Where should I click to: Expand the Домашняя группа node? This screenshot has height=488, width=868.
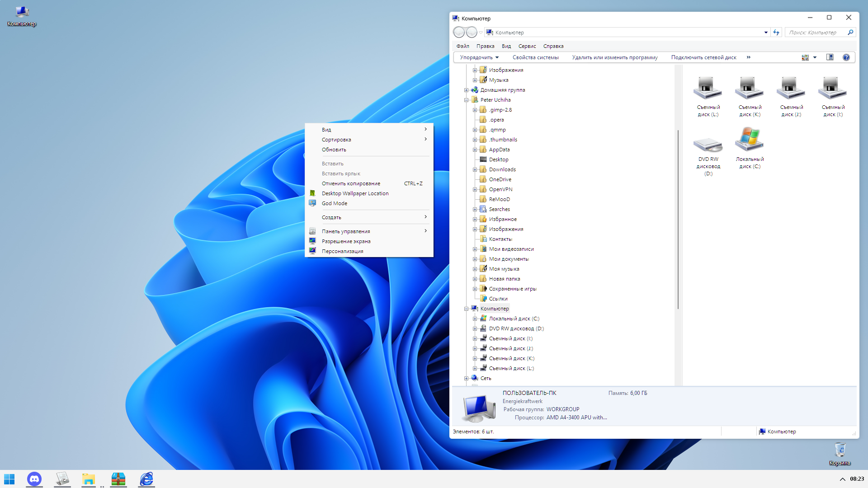[467, 89]
